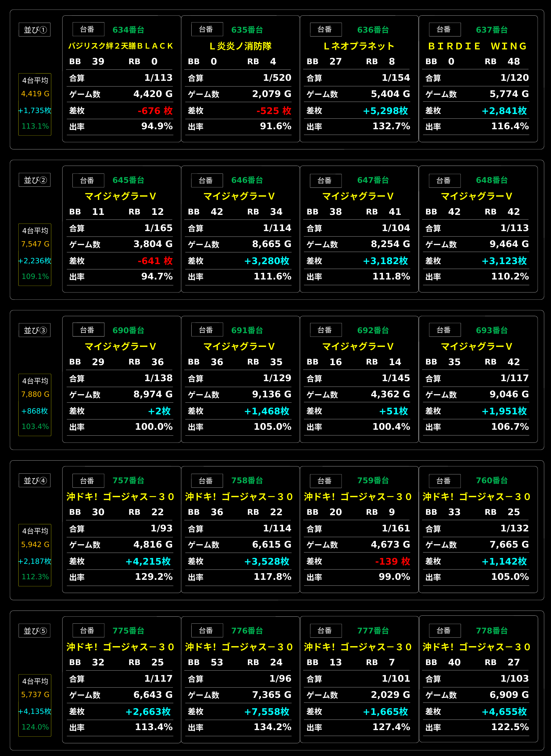Click the +1,951枚 difference value

(x=504, y=411)
